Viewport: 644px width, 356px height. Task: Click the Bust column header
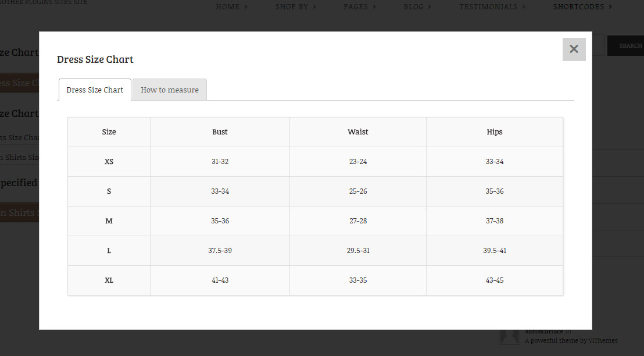point(220,132)
